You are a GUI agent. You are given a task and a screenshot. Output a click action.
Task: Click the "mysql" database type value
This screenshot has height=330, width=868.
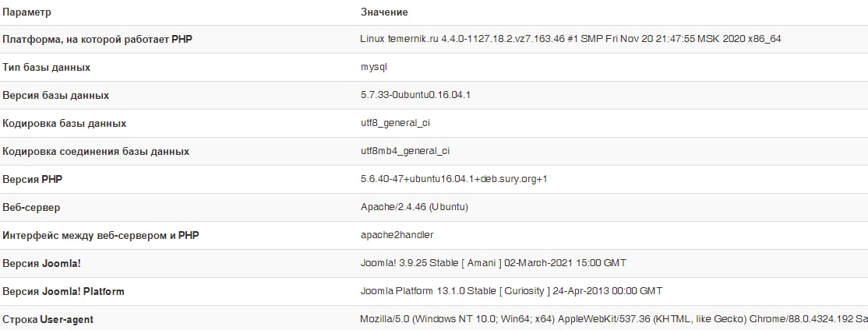tap(374, 68)
